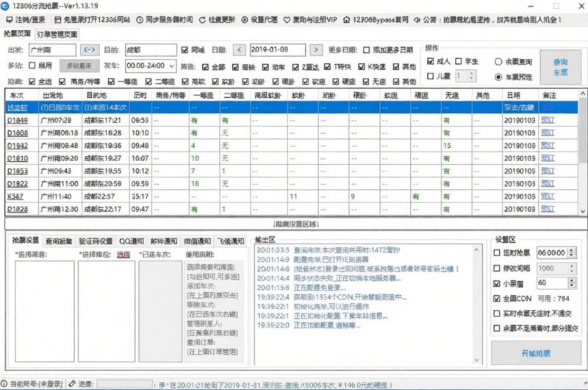
Task: Toggle the 小黑屋 checkbox
Action: point(497,283)
